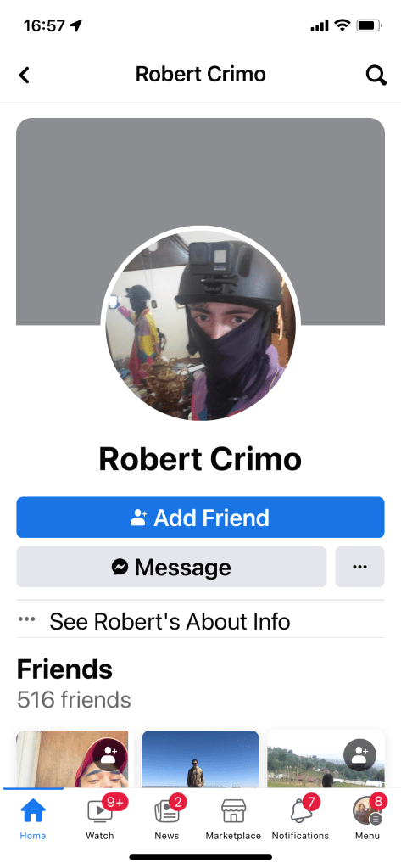
Task: Tap the back arrow icon
Action: (24, 75)
